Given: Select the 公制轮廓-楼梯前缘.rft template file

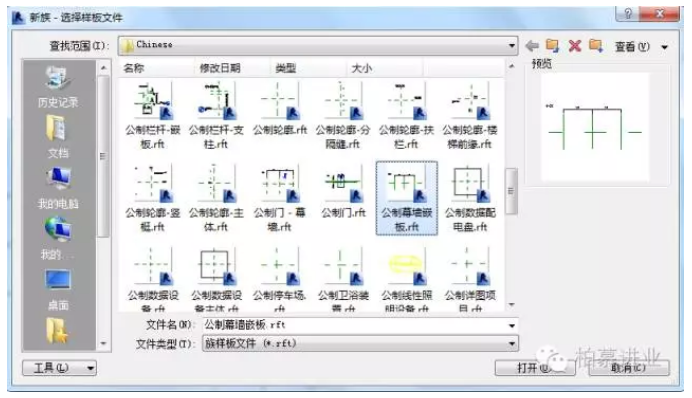Looking at the screenshot, I should pyautogui.click(x=470, y=116).
